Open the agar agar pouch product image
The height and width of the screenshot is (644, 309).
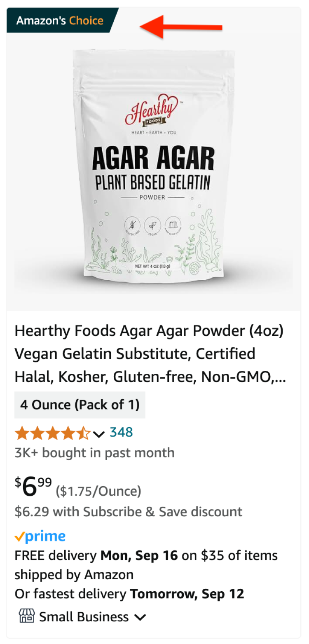point(153,165)
